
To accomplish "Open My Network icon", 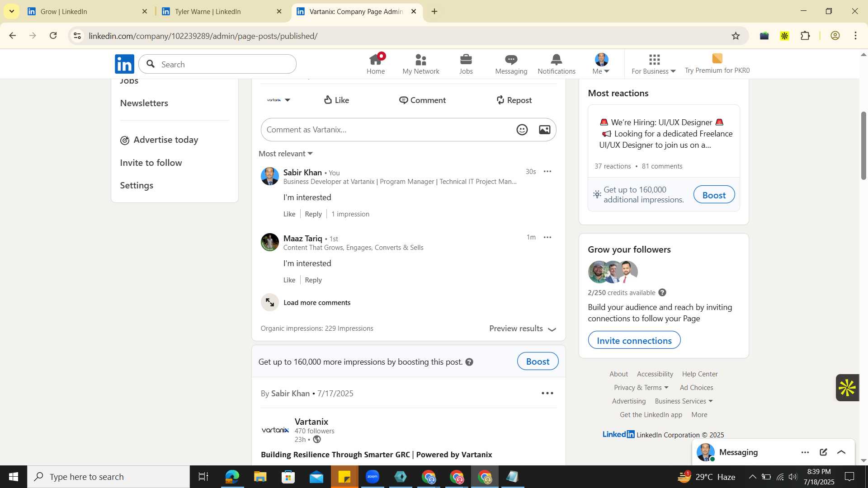I will coord(420,64).
